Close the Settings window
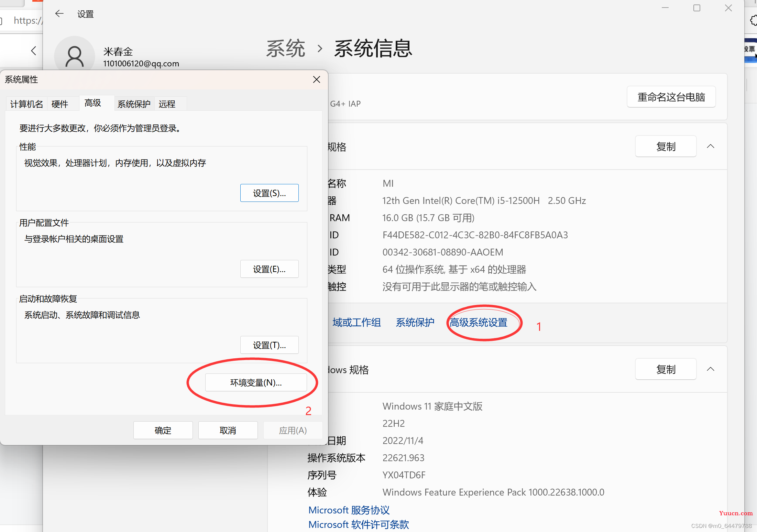757x532 pixels. point(728,8)
